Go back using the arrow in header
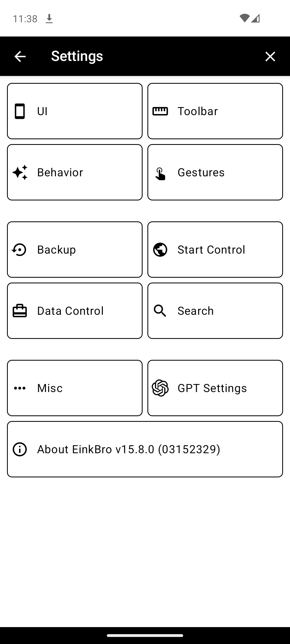The width and height of the screenshot is (290, 644). pos(20,56)
